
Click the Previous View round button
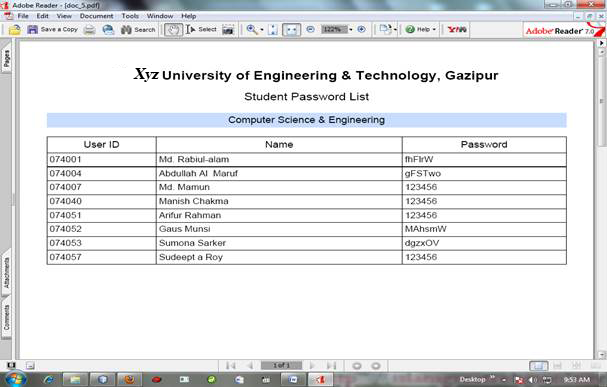[357, 366]
